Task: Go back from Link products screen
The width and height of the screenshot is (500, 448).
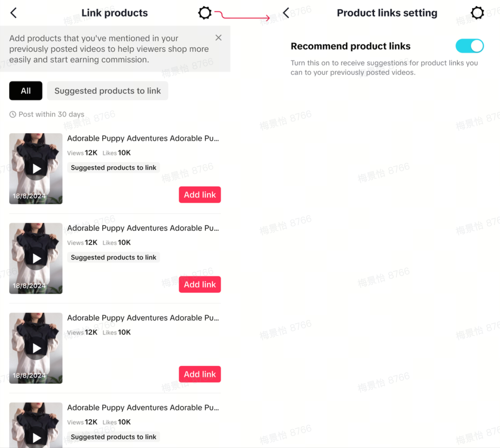Action: [x=13, y=13]
